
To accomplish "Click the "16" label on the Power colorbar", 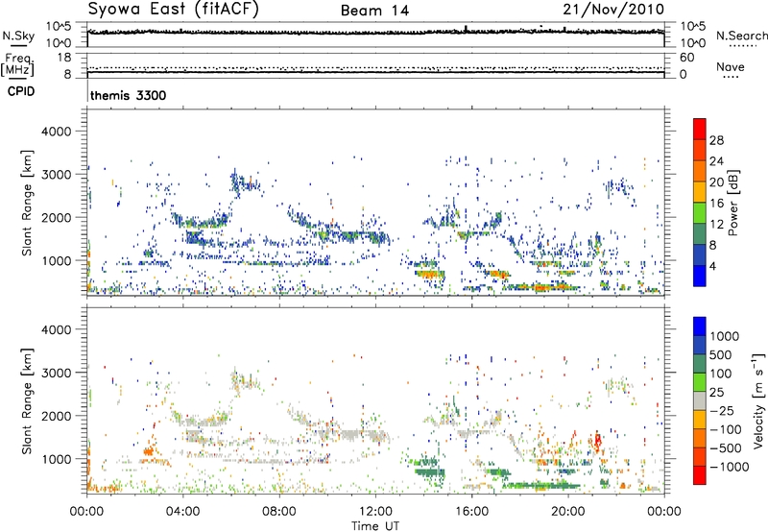I will tap(716, 204).
